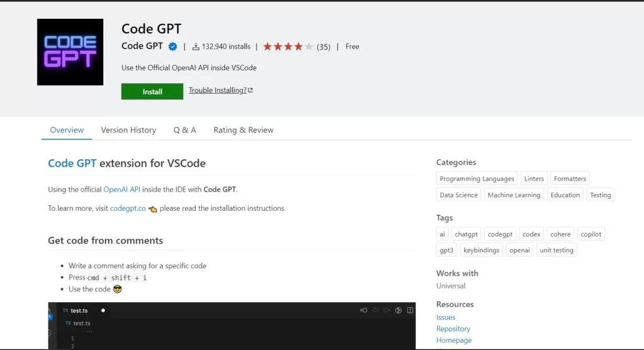Click the chatgpt tag

pos(466,234)
